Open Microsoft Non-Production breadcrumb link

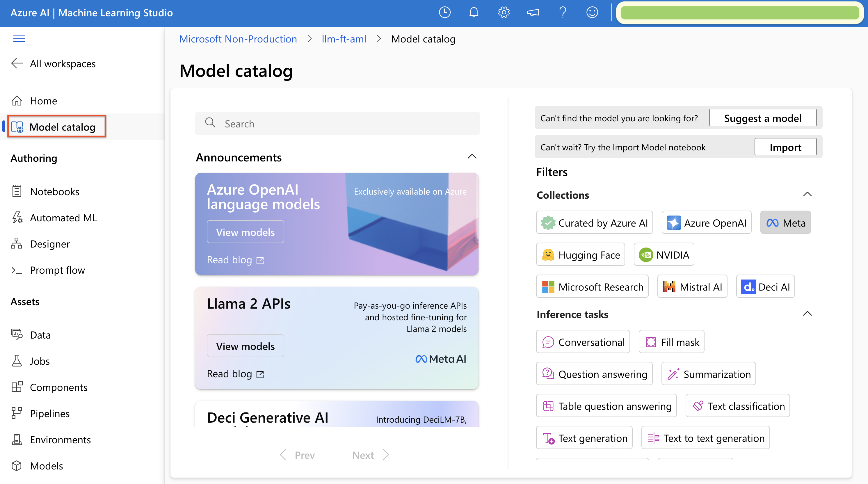coord(238,39)
